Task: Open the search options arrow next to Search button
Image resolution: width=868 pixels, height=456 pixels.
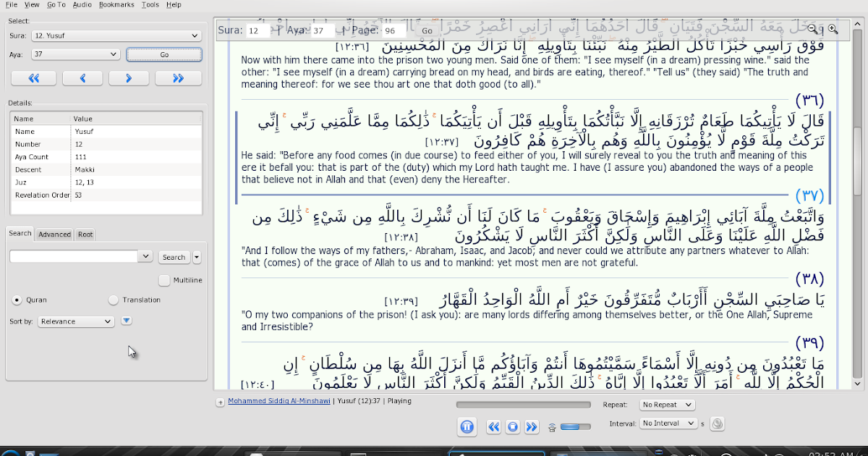Action: pyautogui.click(x=197, y=257)
